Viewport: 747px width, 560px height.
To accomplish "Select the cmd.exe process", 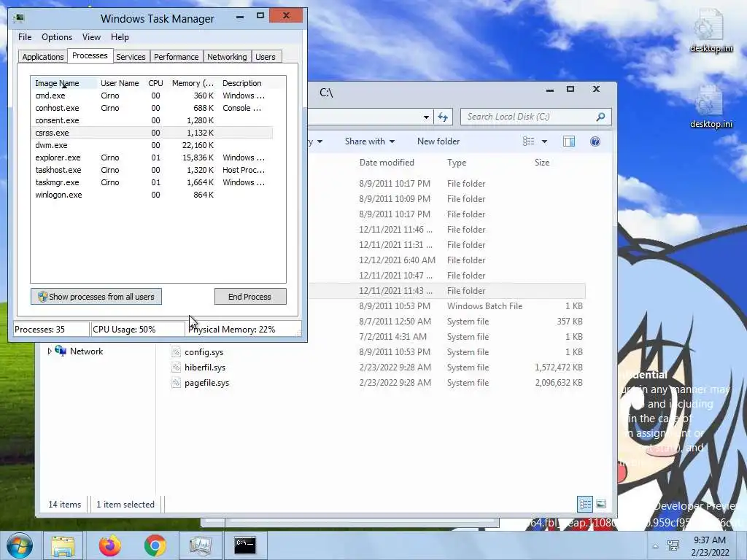I will click(x=152, y=96).
